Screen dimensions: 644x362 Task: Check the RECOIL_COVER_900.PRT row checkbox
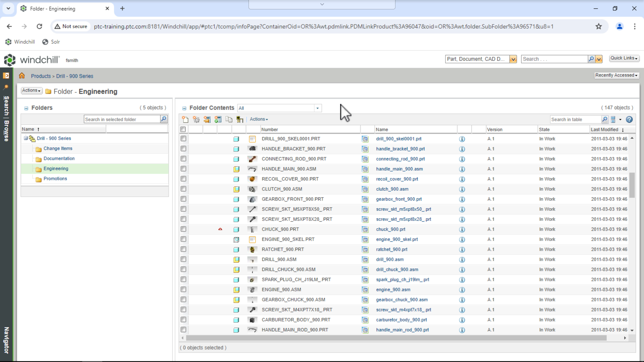[183, 179]
